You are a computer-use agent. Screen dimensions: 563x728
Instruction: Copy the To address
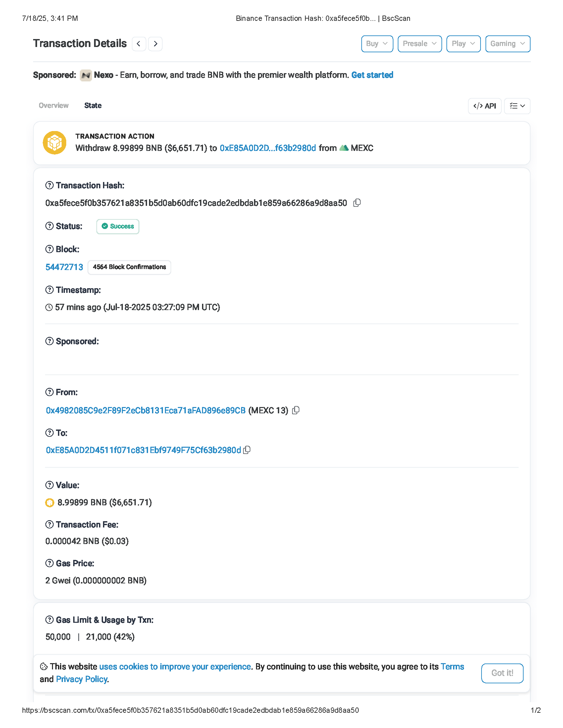[247, 450]
